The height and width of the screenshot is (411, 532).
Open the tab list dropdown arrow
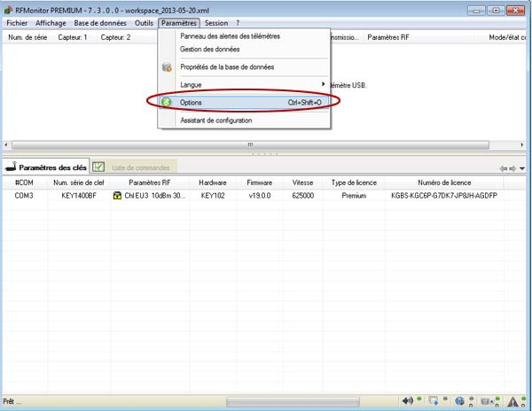pyautogui.click(x=522, y=168)
